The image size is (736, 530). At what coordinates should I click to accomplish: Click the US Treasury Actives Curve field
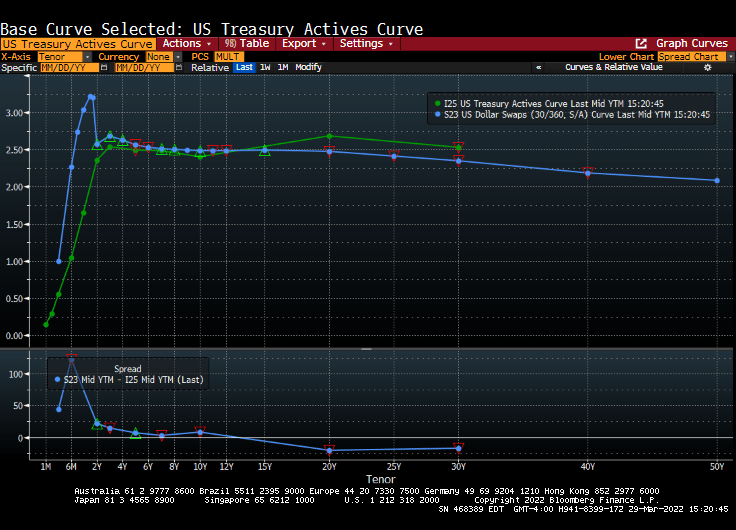78,44
